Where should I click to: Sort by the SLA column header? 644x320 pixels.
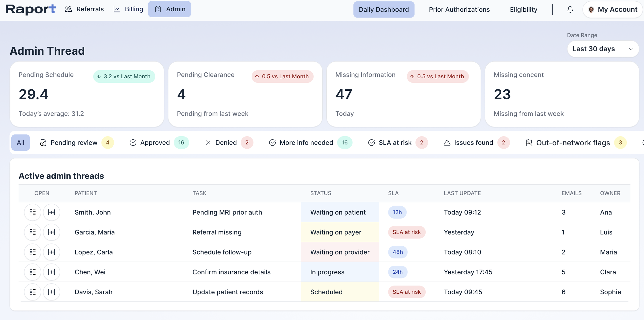coord(393,193)
